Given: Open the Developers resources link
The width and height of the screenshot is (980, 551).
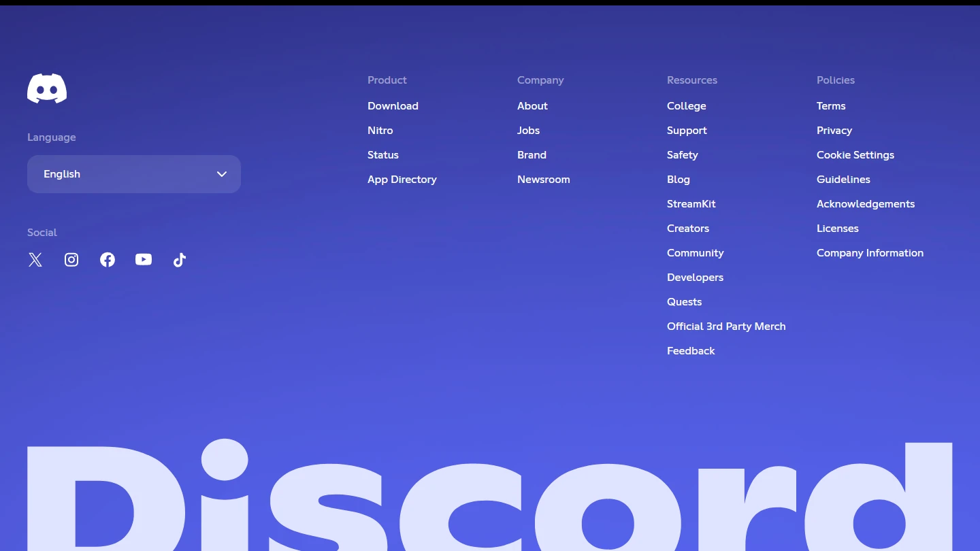Looking at the screenshot, I should click(695, 278).
